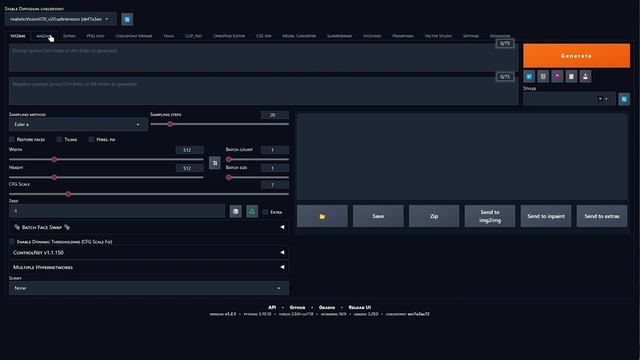640x360 pixels.
Task: Click the CFG Scale number field
Action: (x=275, y=185)
